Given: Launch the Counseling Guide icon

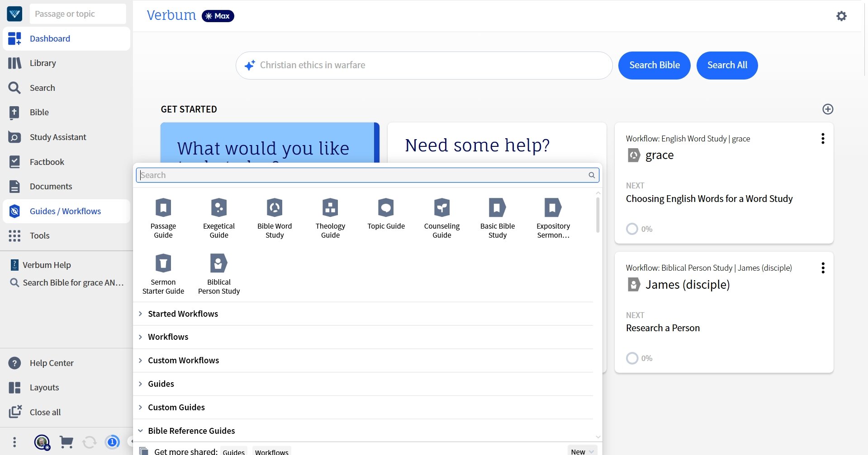Looking at the screenshot, I should [442, 208].
